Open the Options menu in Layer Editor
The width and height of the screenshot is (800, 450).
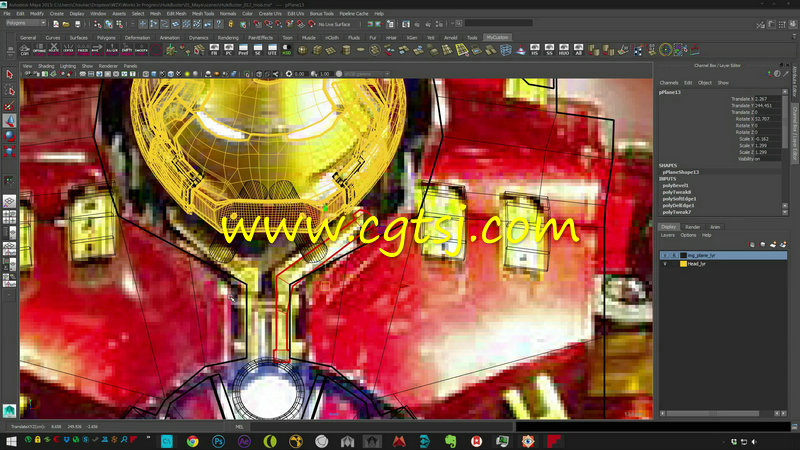pyautogui.click(x=688, y=235)
